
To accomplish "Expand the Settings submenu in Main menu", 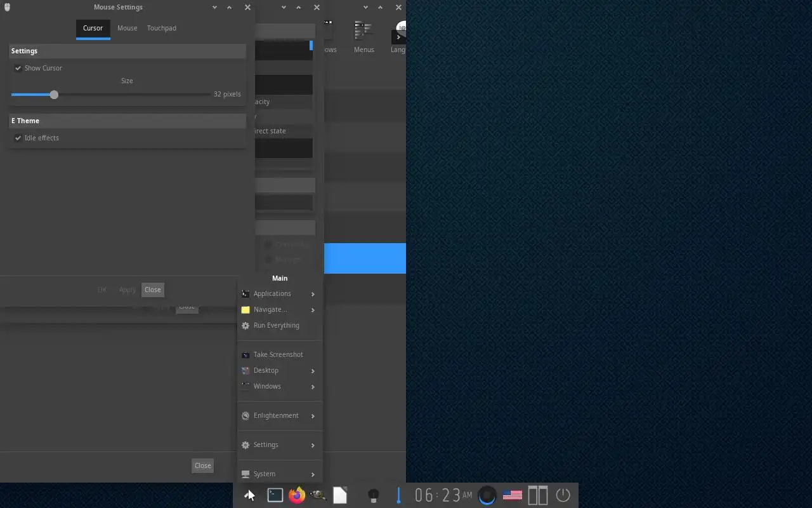I will click(279, 444).
